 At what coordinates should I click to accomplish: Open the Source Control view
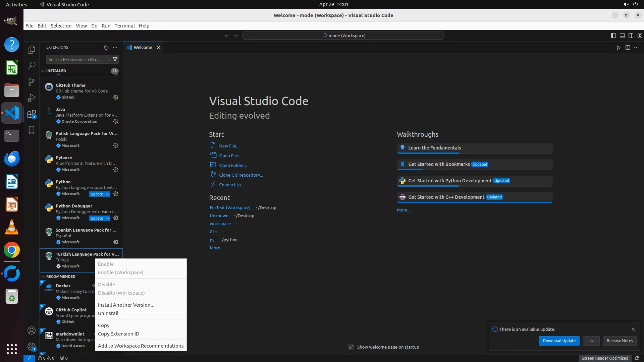click(x=32, y=82)
